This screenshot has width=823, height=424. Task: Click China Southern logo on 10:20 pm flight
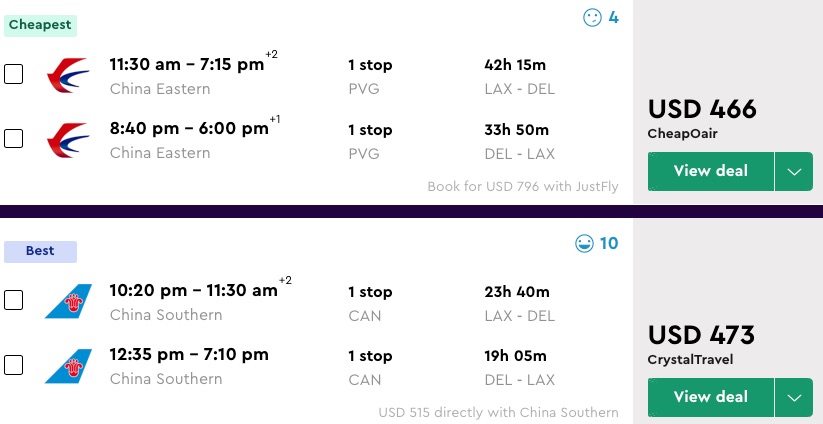tap(68, 301)
